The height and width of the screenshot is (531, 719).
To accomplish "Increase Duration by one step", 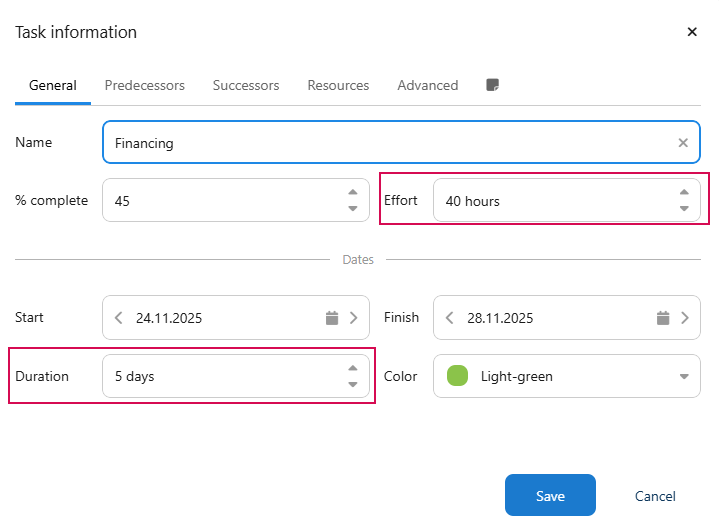I will pos(352,369).
